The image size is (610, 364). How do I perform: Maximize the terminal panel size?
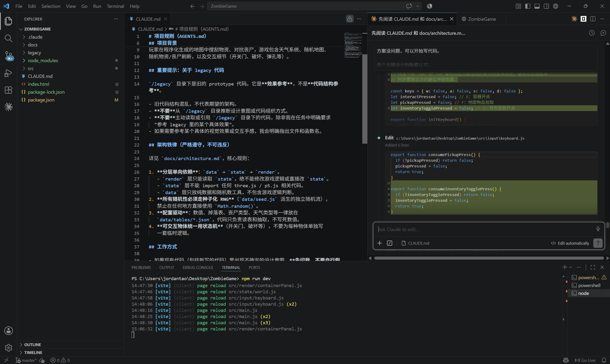[593, 267]
